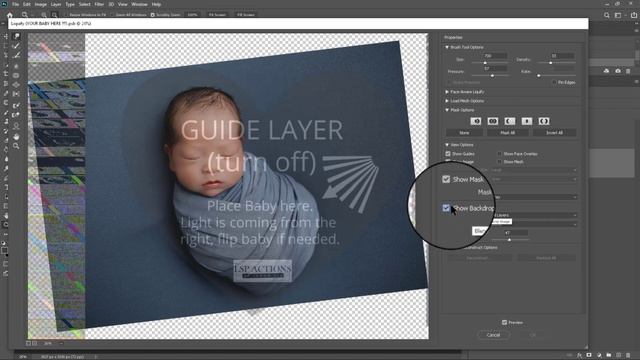This screenshot has width=640, height=360.
Task: Select the Thaw Mask tool
Action: pyautogui.click(x=16, y=116)
